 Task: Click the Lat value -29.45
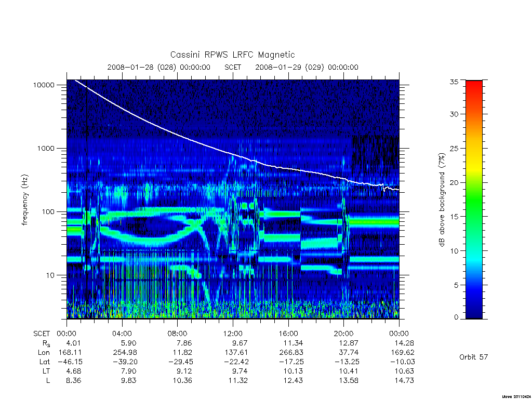click(181, 362)
